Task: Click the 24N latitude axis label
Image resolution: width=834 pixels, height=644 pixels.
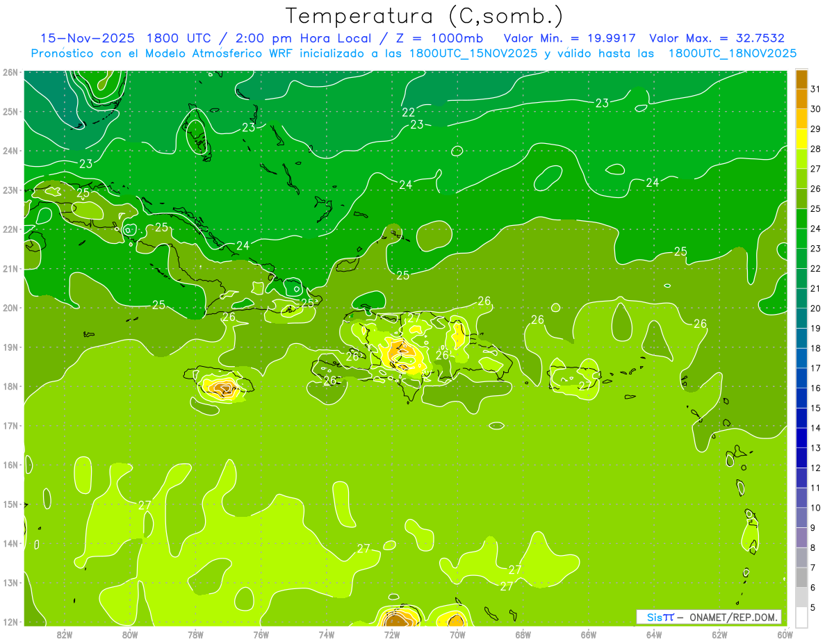Action: [11, 151]
